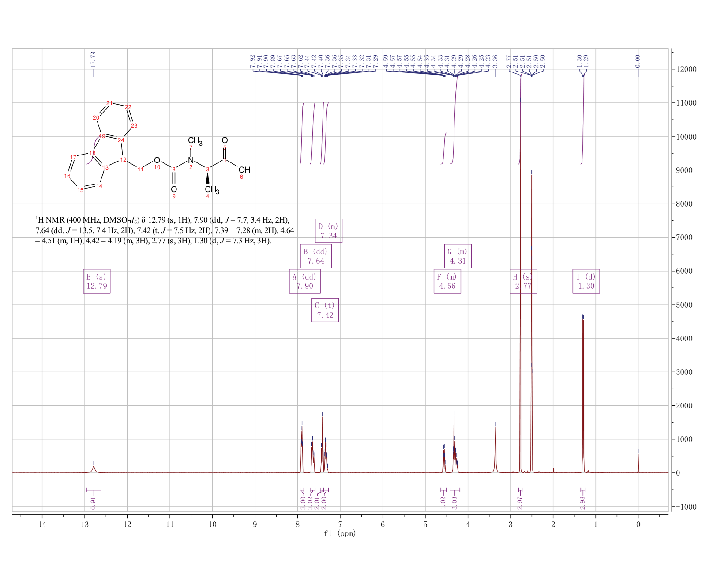
Task: Select the G (m) 4.31 multiplet box
Action: [x=458, y=256]
